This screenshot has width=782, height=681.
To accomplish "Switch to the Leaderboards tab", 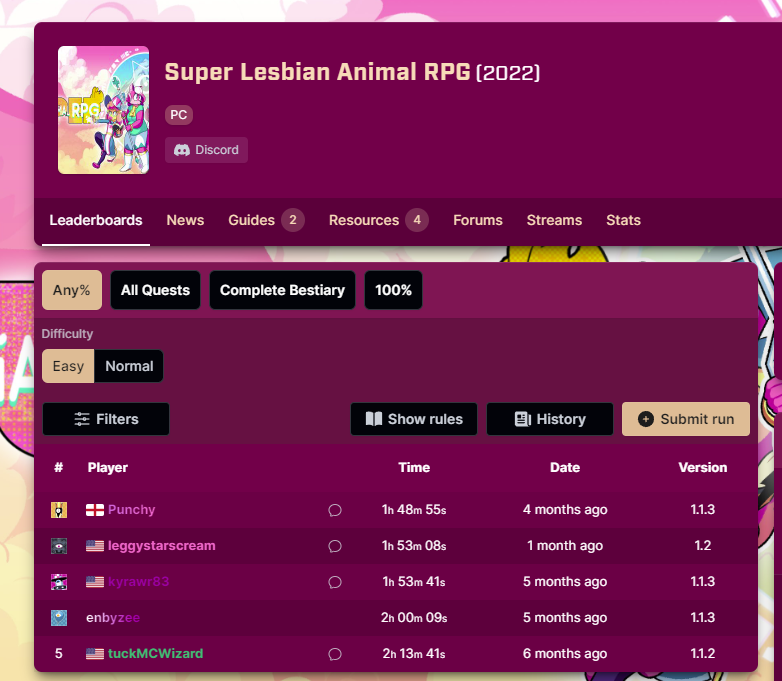I will coord(96,220).
